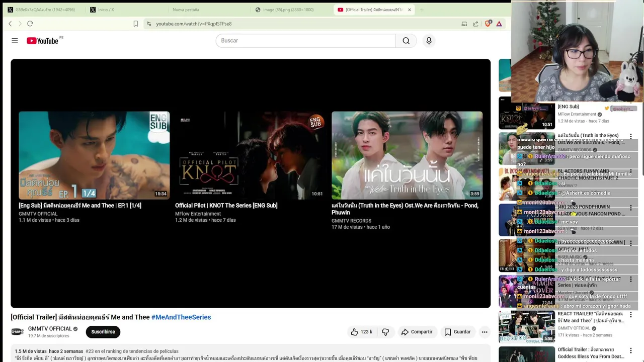
Task: Dislike the video with thumbs down
Action: [x=385, y=332]
